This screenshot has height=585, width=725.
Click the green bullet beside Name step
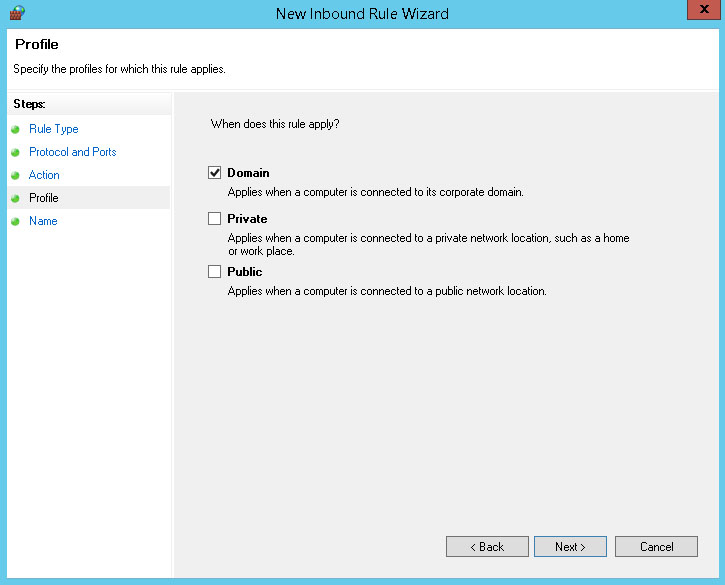[16, 222]
